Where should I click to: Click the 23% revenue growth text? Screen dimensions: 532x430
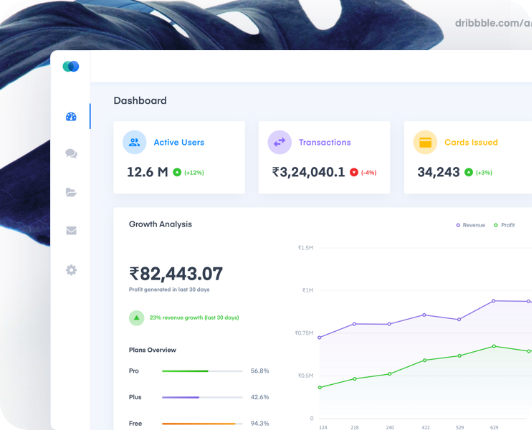[x=194, y=318]
